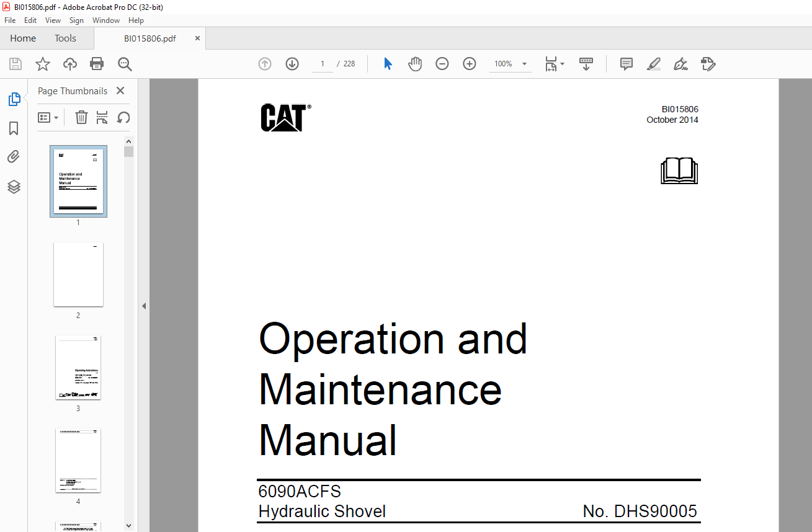Viewport: 812px width, 532px height.
Task: Open the Layers sidebar panel
Action: pos(14,187)
